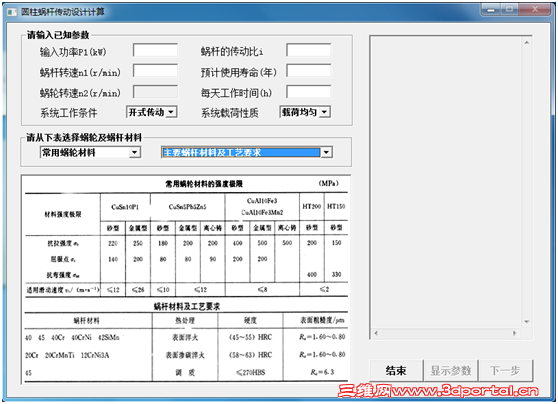This screenshot has width=558, height=404.
Task: Click the 预计使用寿命(年) input field
Action: tap(309, 71)
